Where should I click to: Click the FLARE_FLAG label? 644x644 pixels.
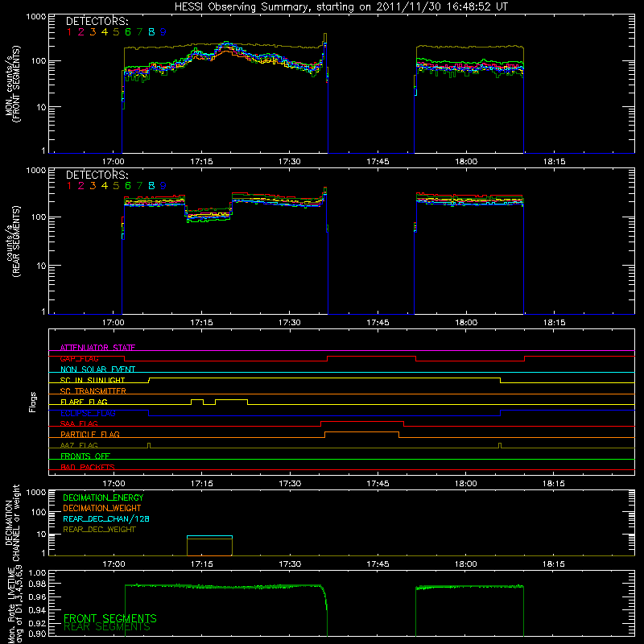(84, 402)
